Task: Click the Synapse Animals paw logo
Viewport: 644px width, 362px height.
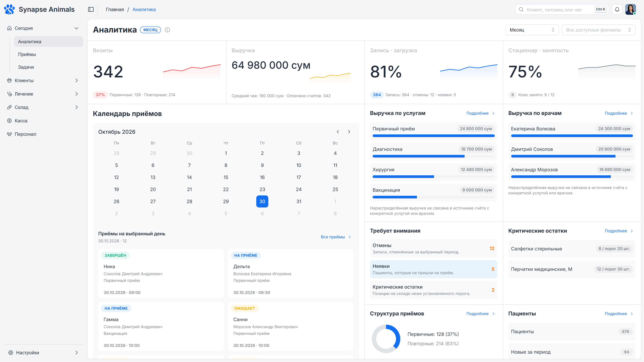Action: (10, 10)
